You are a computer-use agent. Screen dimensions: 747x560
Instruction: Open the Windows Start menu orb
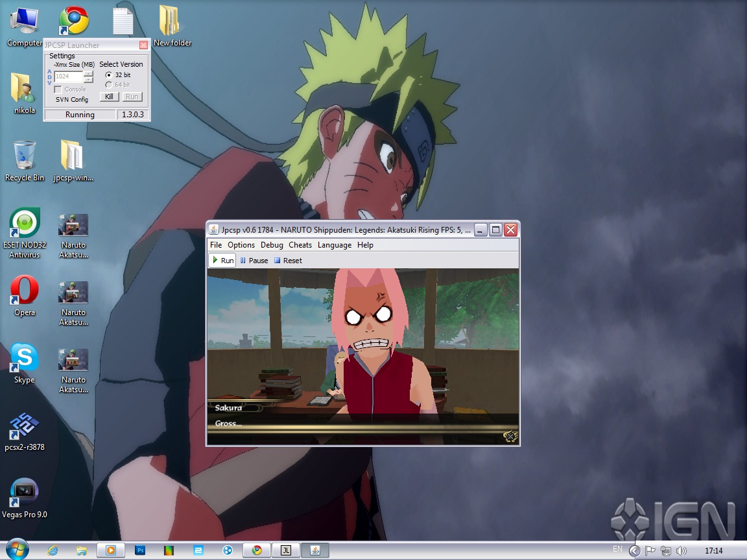[17, 550]
